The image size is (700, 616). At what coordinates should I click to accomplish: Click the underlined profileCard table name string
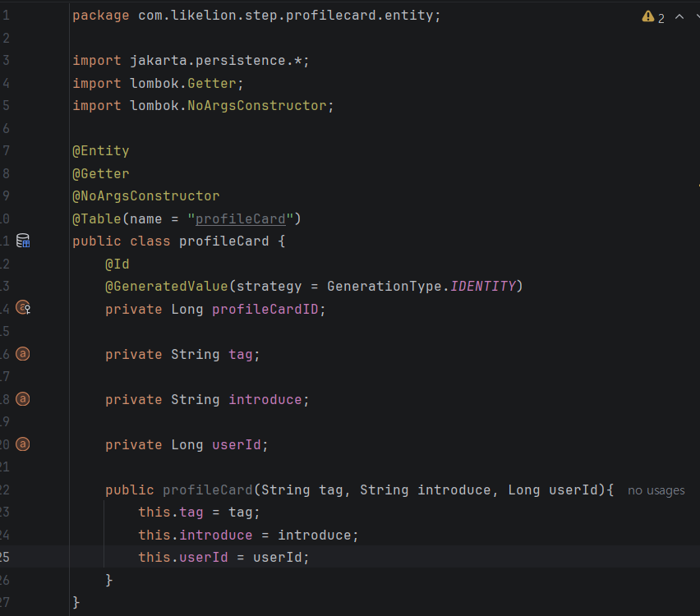[x=240, y=218]
